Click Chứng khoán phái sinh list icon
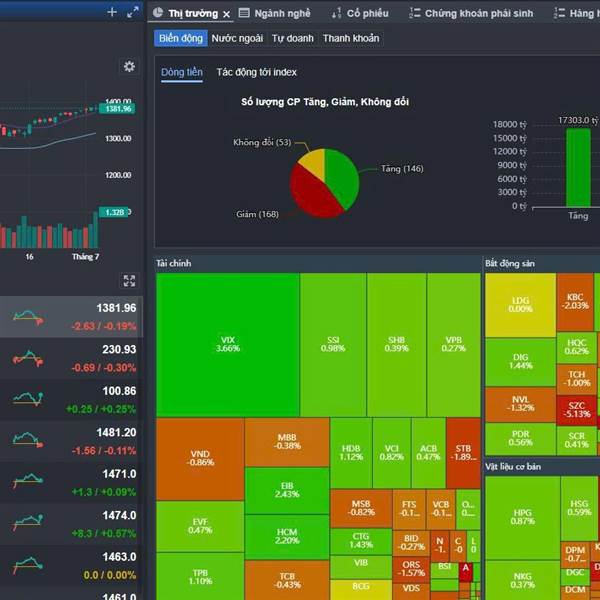Viewport: 600px width, 600px height. [x=414, y=13]
